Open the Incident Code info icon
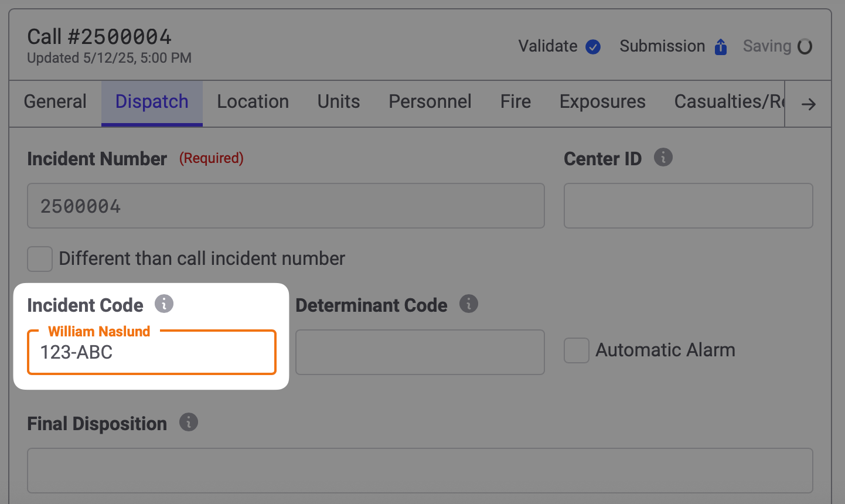This screenshot has width=845, height=504. [x=164, y=304]
